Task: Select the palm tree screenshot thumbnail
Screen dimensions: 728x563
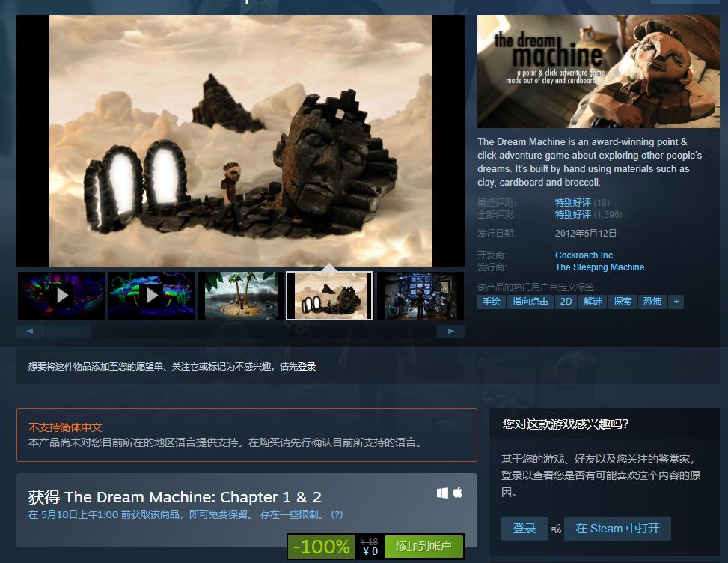Action: pyautogui.click(x=239, y=295)
